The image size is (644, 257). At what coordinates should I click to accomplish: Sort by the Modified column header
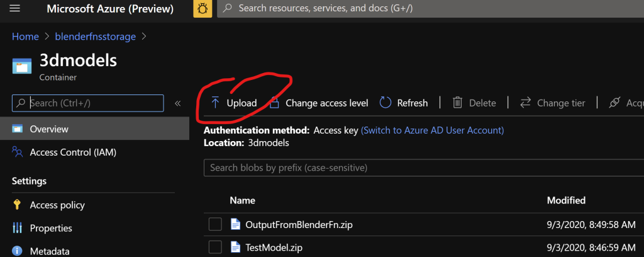tap(566, 201)
